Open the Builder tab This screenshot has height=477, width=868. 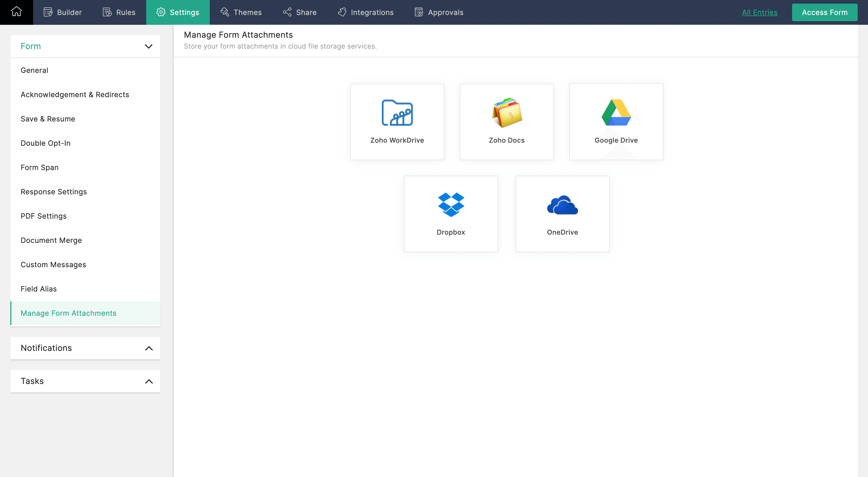(63, 12)
